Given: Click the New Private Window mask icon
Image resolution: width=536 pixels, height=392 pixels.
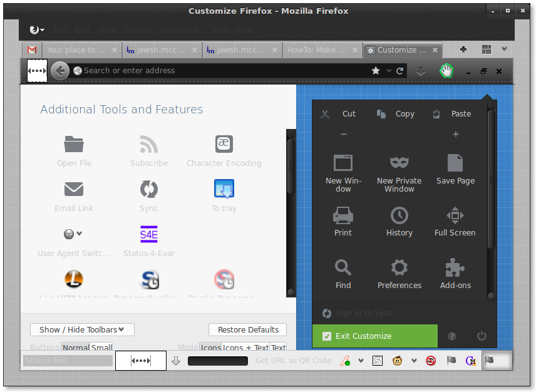Looking at the screenshot, I should coord(399,162).
